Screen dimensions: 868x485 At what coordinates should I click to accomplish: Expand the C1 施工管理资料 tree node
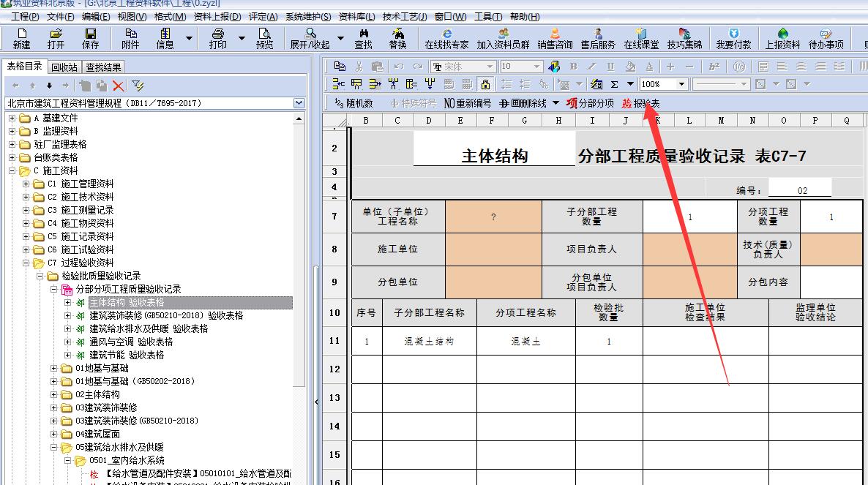(26, 184)
